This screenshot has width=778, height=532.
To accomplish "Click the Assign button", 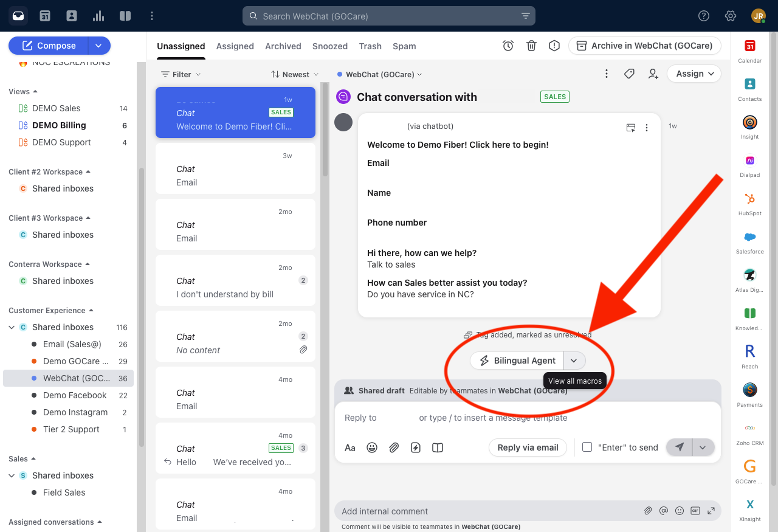I will click(694, 74).
